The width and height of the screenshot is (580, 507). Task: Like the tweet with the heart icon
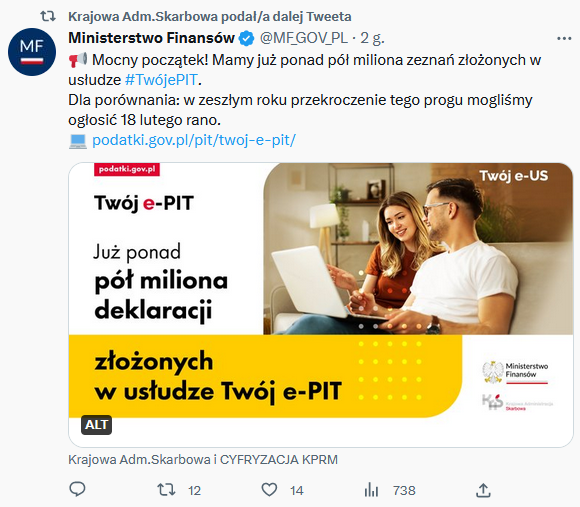[269, 490]
